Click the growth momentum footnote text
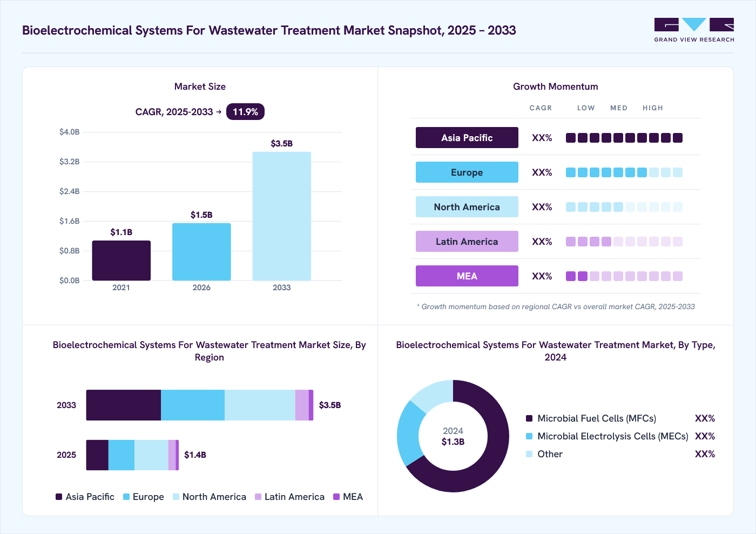Viewport: 756px width, 534px height. 556,306
